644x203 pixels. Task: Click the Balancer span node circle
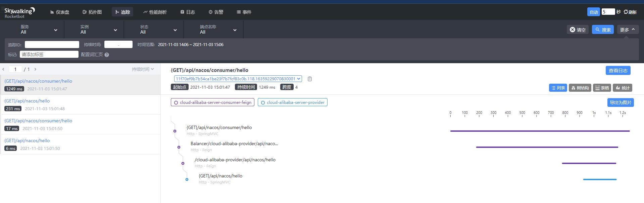tap(179, 147)
